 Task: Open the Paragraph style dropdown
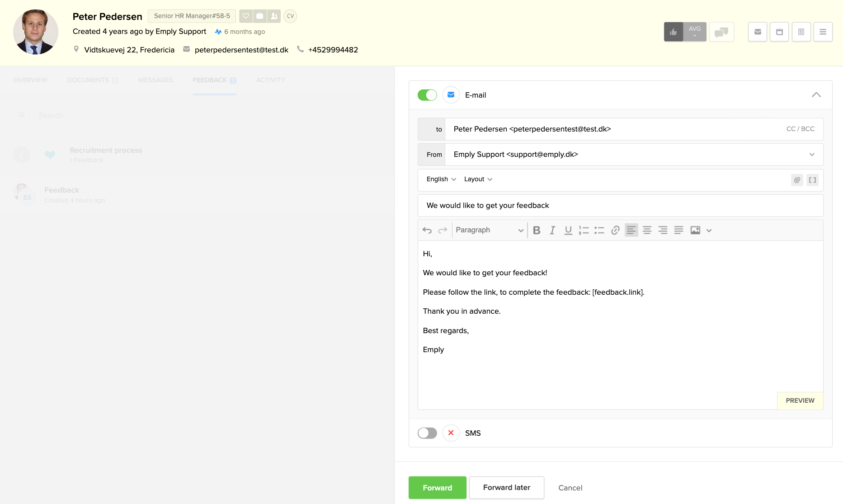click(x=489, y=230)
